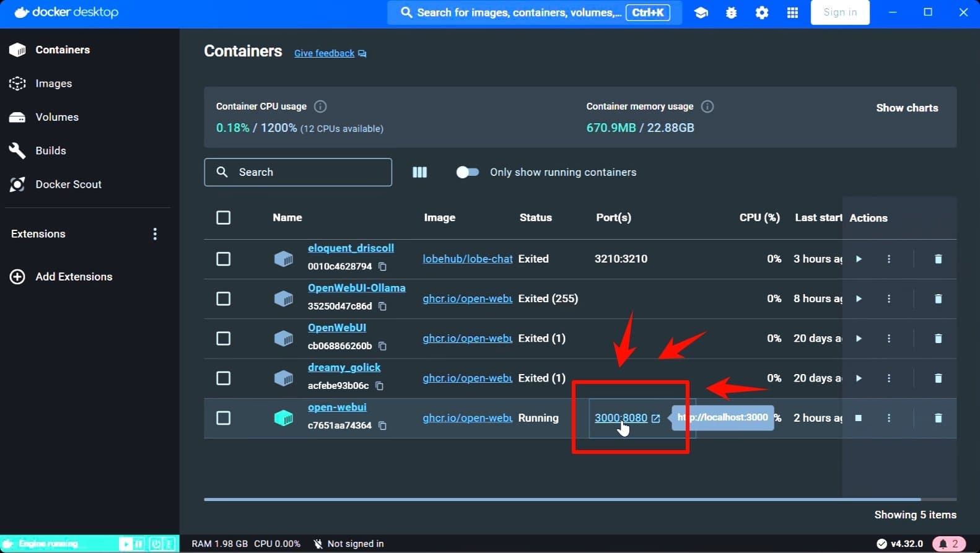Viewport: 980px width, 553px height.
Task: Open the column layout options icon
Action: tap(419, 172)
